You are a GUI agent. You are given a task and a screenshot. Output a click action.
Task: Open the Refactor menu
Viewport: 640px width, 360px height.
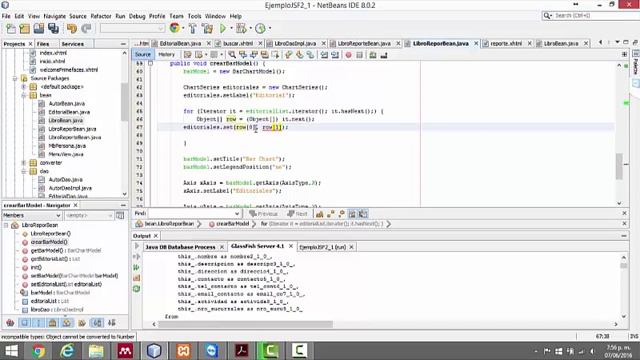101,16
